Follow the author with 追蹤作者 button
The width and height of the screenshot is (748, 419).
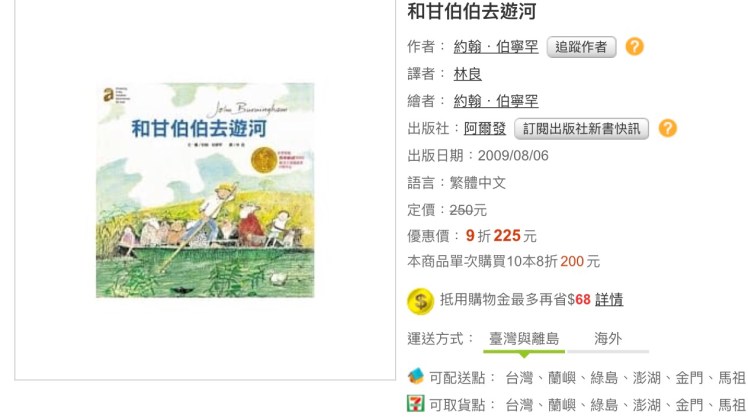pyautogui.click(x=582, y=47)
